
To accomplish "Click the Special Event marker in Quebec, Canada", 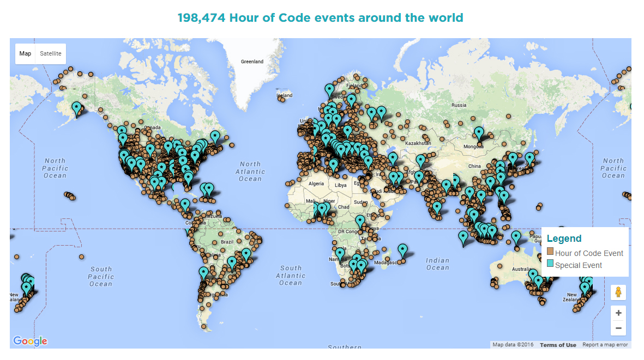I will tap(215, 137).
